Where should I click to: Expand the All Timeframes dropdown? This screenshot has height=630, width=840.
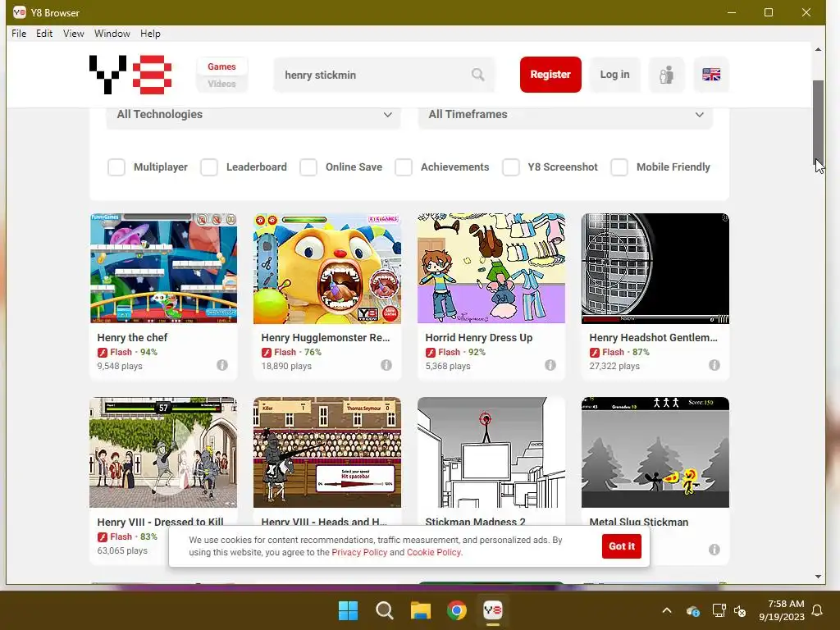coord(565,115)
